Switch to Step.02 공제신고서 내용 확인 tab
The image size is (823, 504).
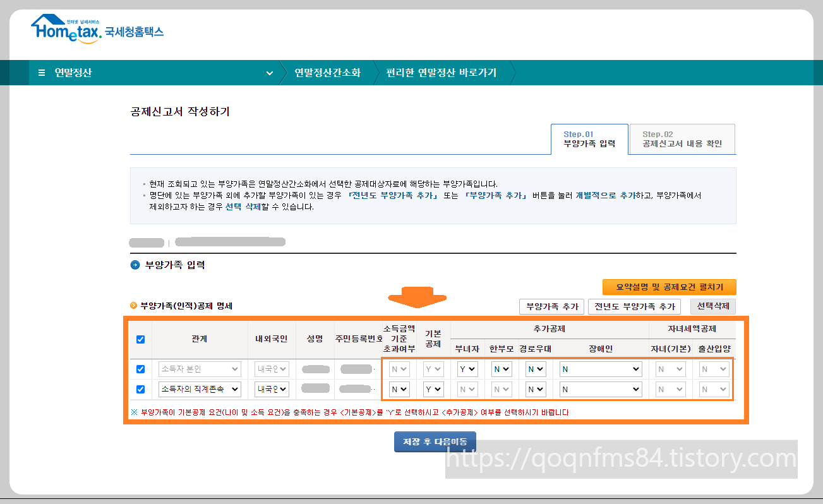682,139
